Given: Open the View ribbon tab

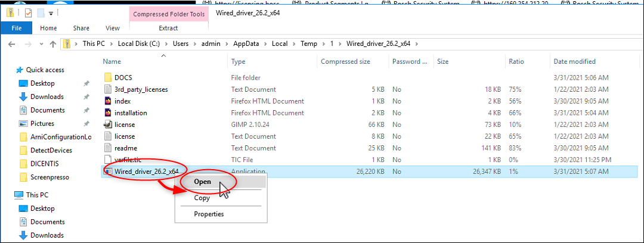Looking at the screenshot, I should (x=113, y=29).
